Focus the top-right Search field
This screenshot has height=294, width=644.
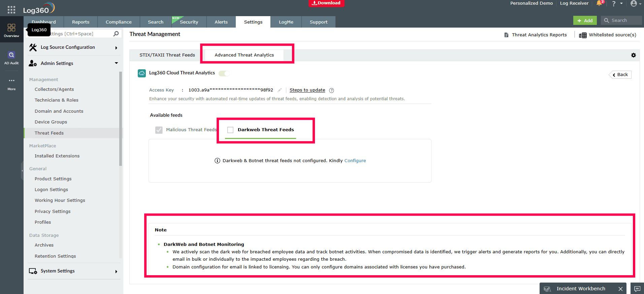pos(621,21)
